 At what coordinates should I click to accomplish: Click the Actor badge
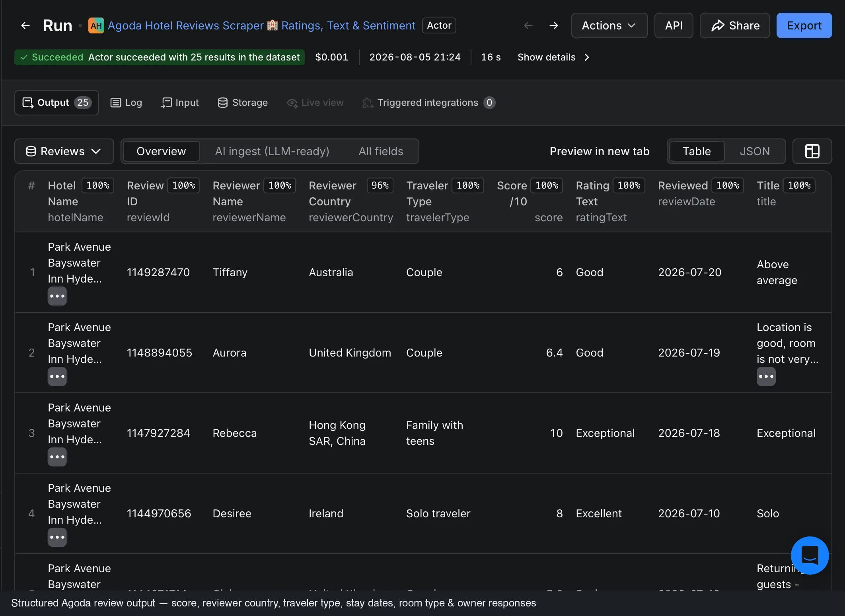[x=439, y=25]
